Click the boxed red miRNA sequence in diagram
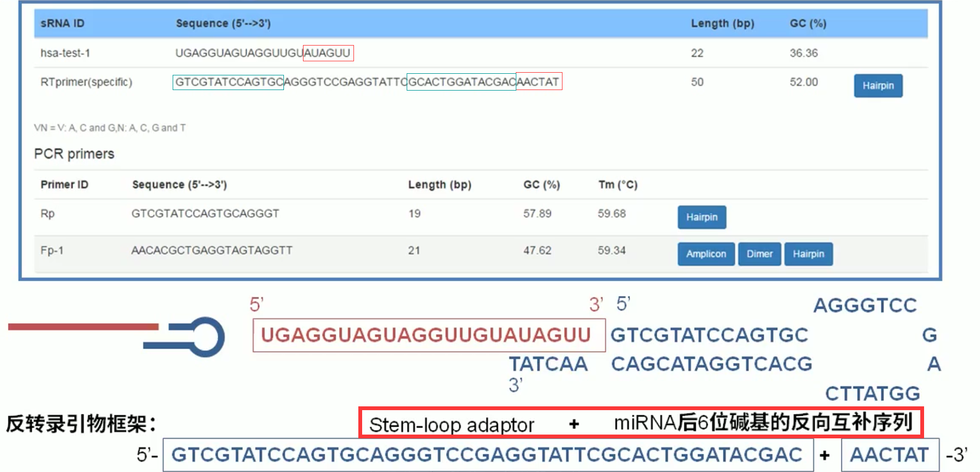Image resolution: width=980 pixels, height=472 pixels. coord(429,335)
